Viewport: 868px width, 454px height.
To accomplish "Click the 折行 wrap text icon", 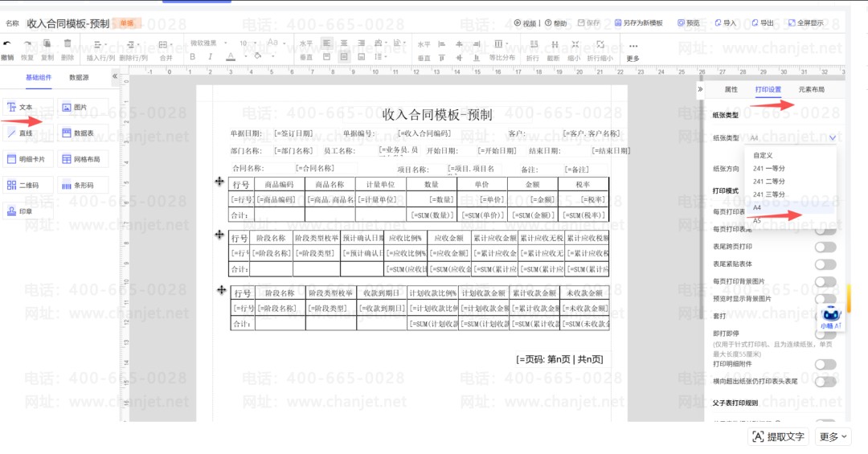I will (x=533, y=44).
